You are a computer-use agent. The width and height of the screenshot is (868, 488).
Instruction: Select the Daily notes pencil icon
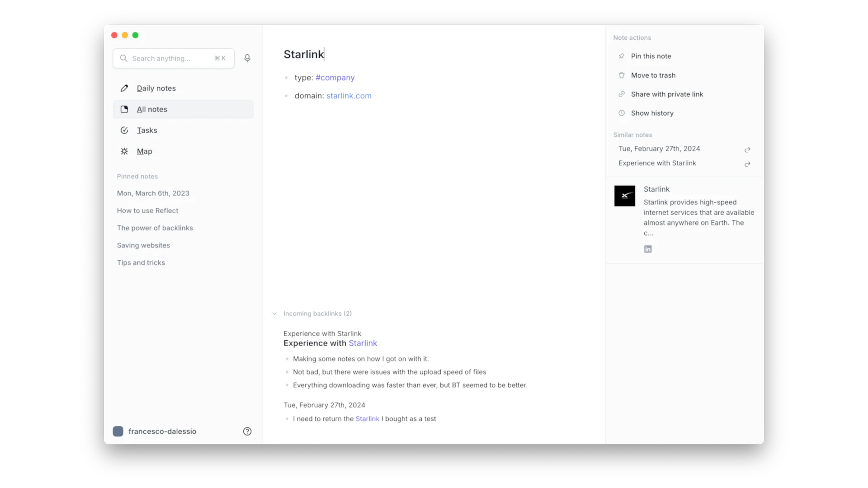[124, 88]
